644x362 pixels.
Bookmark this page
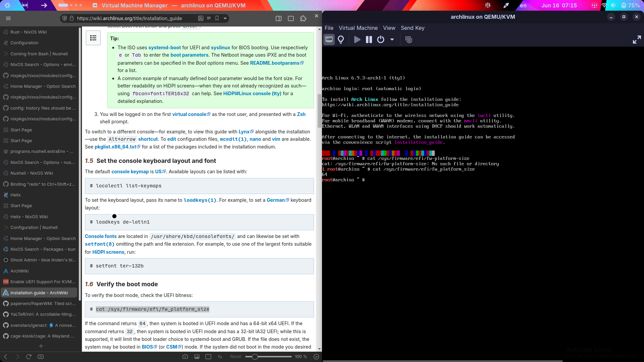click(x=217, y=18)
